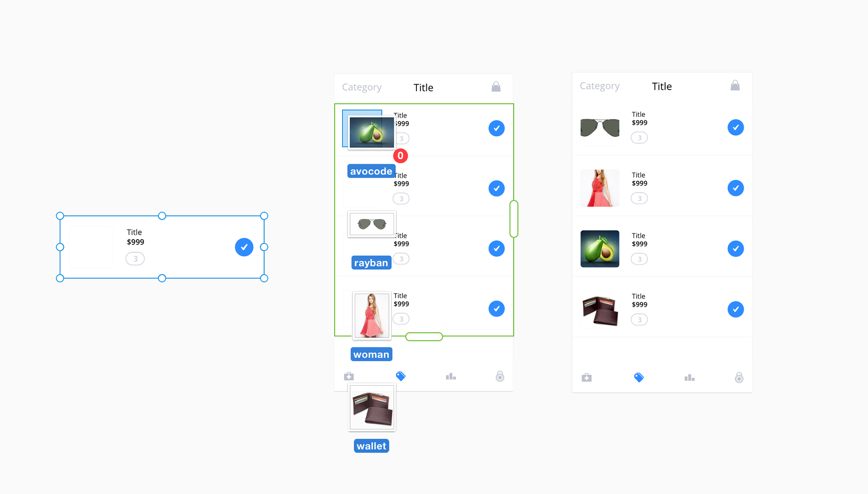Toggle the checkmark in middle screen's woman row

tap(496, 308)
